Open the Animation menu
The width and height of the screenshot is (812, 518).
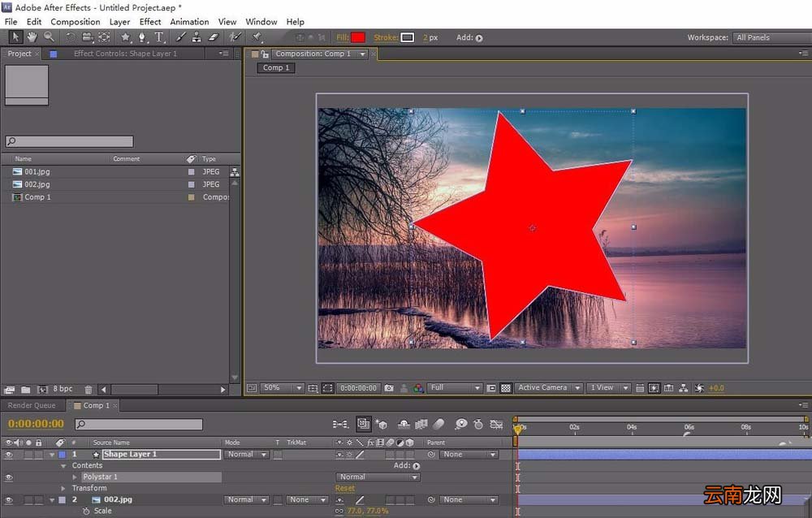pyautogui.click(x=189, y=22)
